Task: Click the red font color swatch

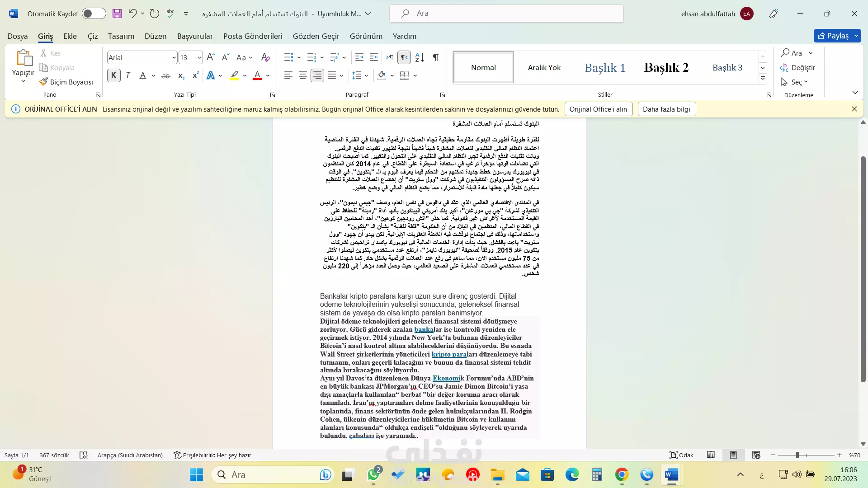Action: [x=257, y=75]
